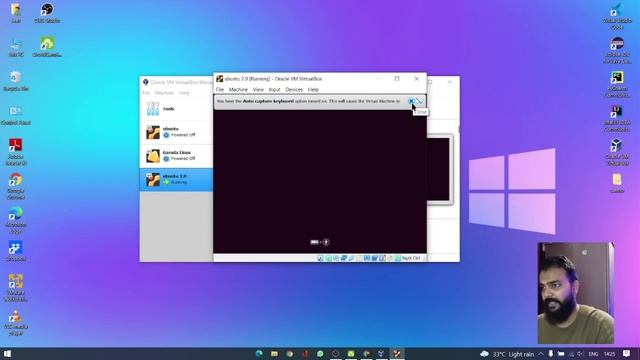Image resolution: width=640 pixels, height=360 pixels.
Task: Open File menu in VirtualBox Manager
Action: coord(146,93)
